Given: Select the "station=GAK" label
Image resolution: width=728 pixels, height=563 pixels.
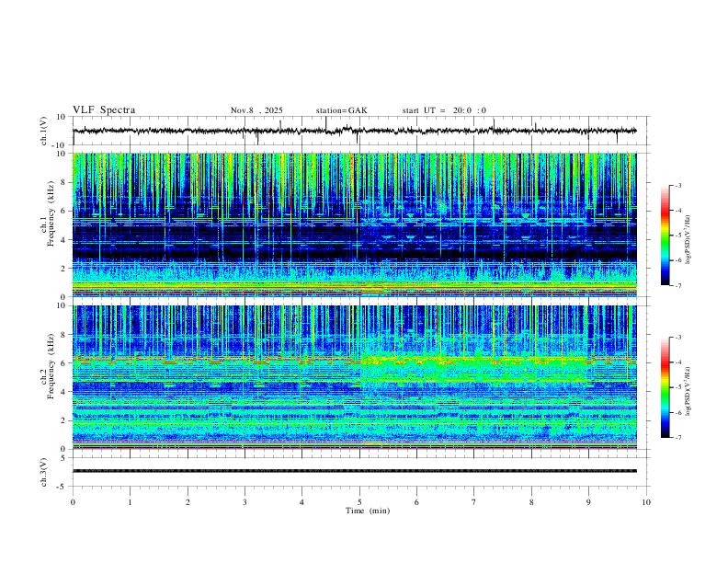Looking at the screenshot, I should point(341,110).
